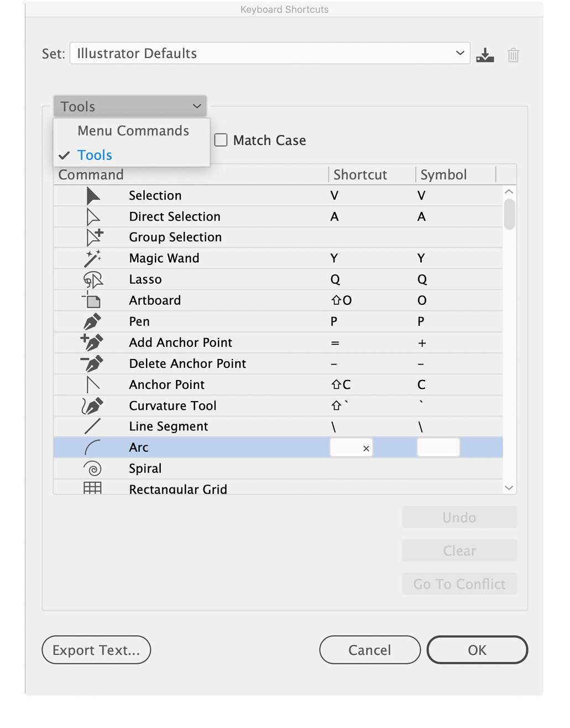
Task: Choose Menu Commands from the dropdown list
Action: pyautogui.click(x=133, y=131)
